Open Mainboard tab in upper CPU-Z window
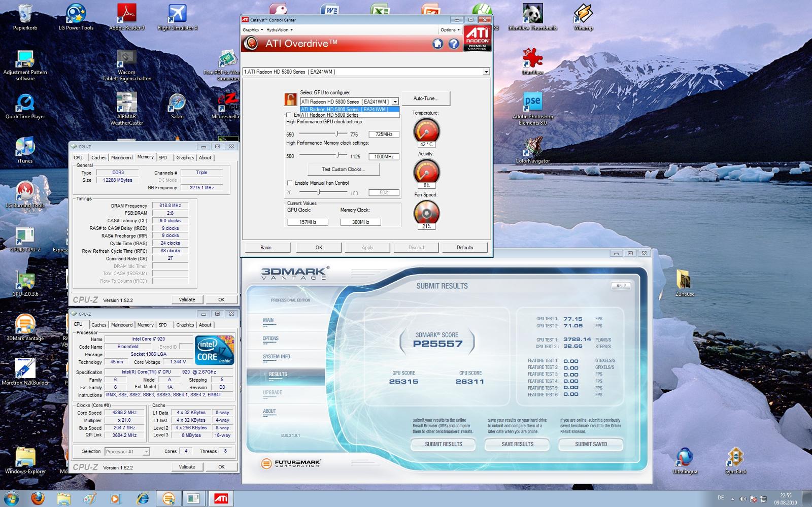 coord(122,157)
